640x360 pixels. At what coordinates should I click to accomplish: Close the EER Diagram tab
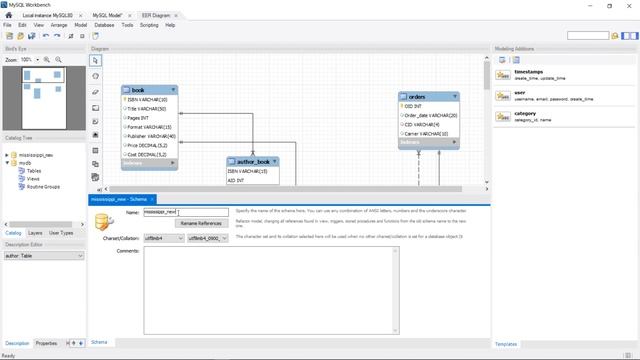click(x=176, y=16)
